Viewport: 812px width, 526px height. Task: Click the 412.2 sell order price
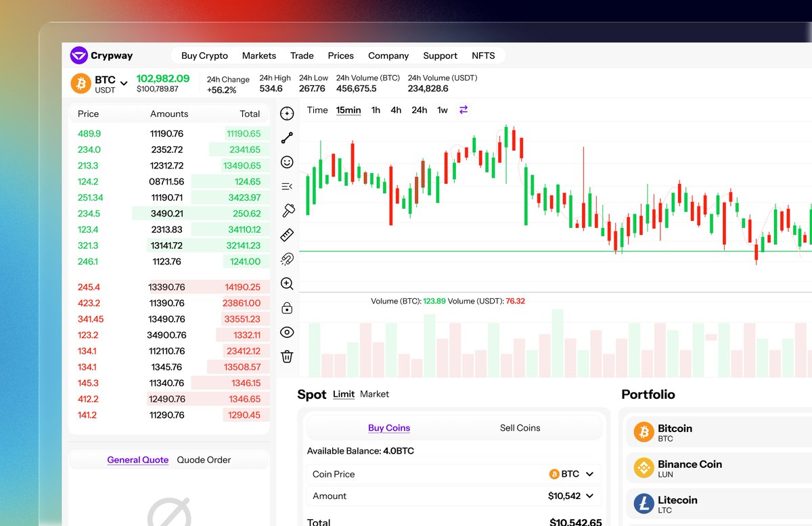coord(88,399)
